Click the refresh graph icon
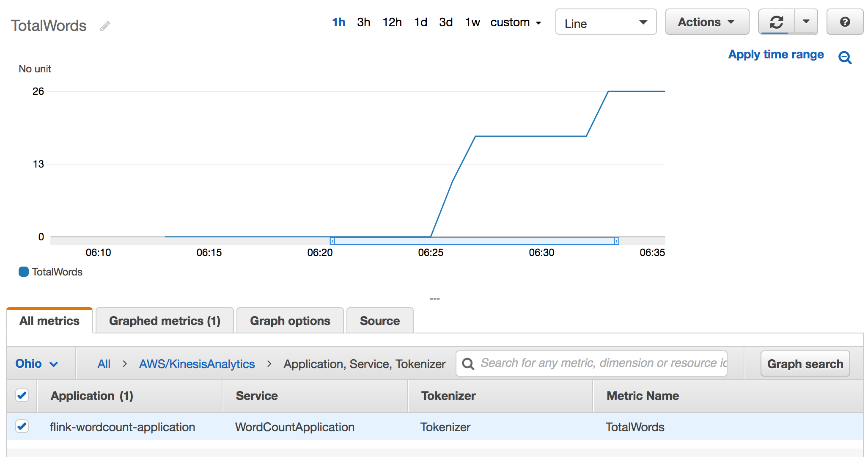Image resolution: width=868 pixels, height=457 pixels. 776,22
